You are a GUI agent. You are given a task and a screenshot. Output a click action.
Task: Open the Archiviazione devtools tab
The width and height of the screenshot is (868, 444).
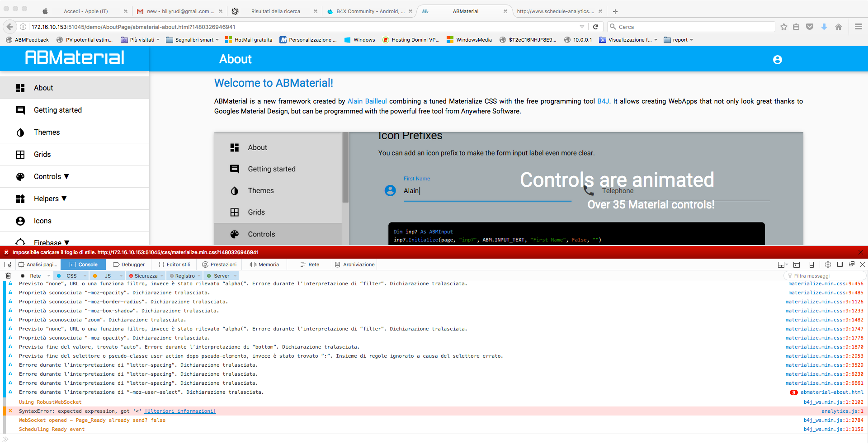(x=355, y=265)
